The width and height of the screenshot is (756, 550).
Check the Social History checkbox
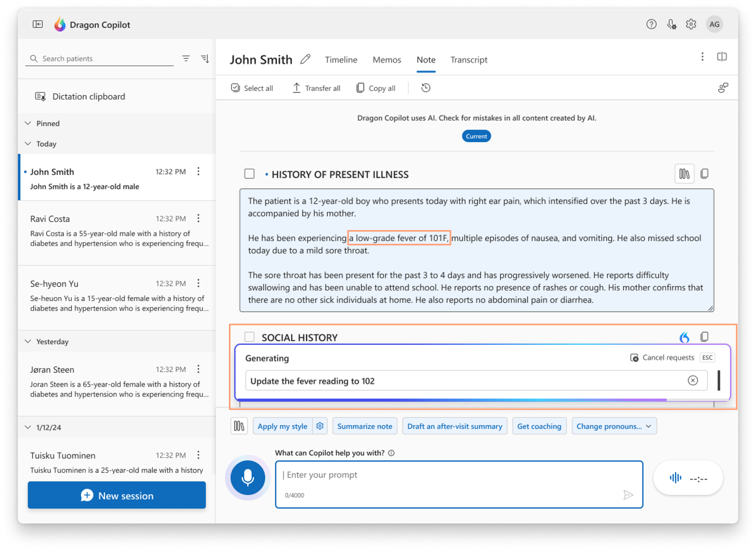250,337
